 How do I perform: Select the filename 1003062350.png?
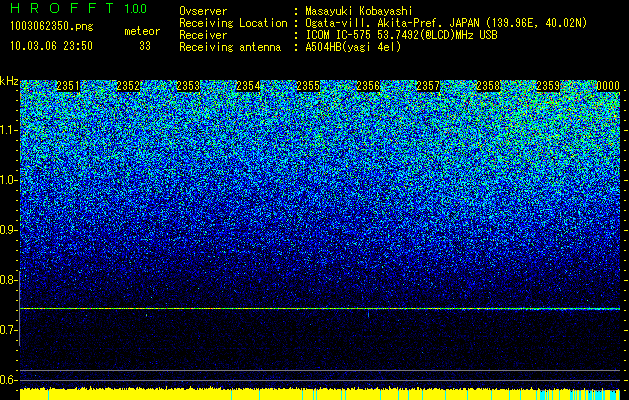[x=52, y=26]
